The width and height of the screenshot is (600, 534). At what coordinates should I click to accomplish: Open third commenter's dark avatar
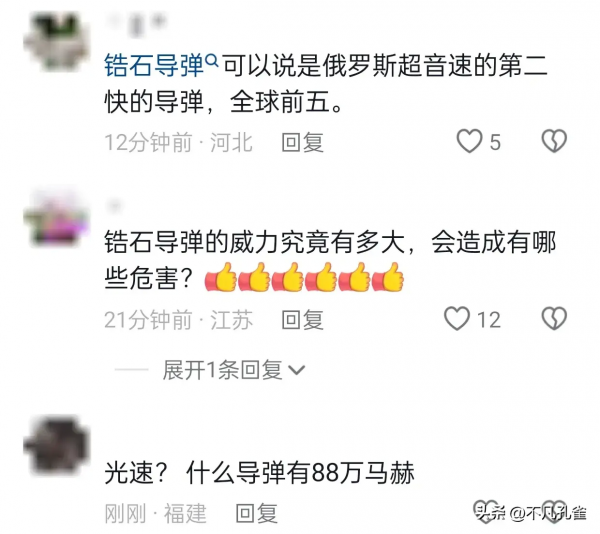(x=57, y=446)
